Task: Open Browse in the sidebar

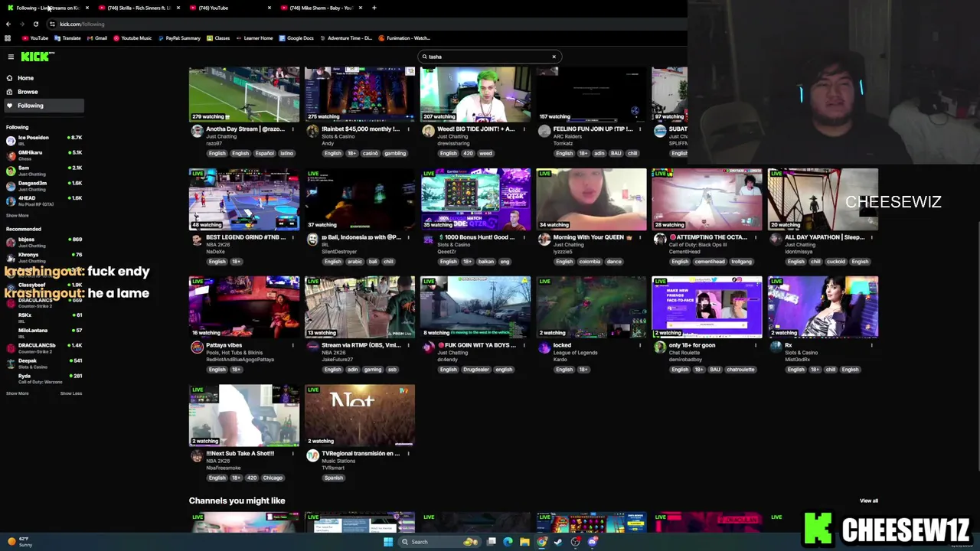Action: point(28,92)
